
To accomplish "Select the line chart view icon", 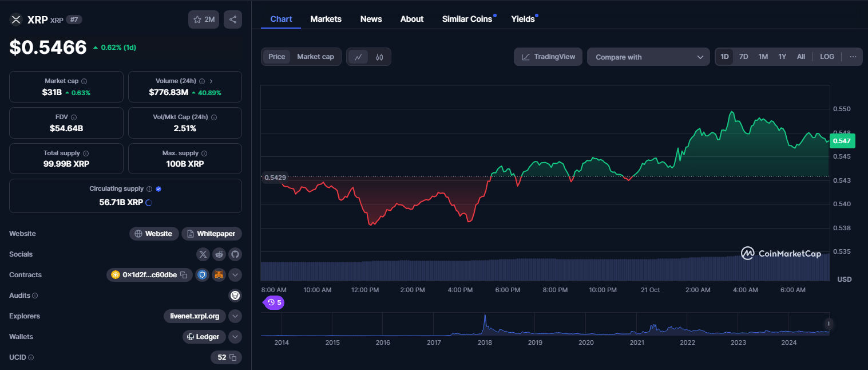I will coord(358,57).
